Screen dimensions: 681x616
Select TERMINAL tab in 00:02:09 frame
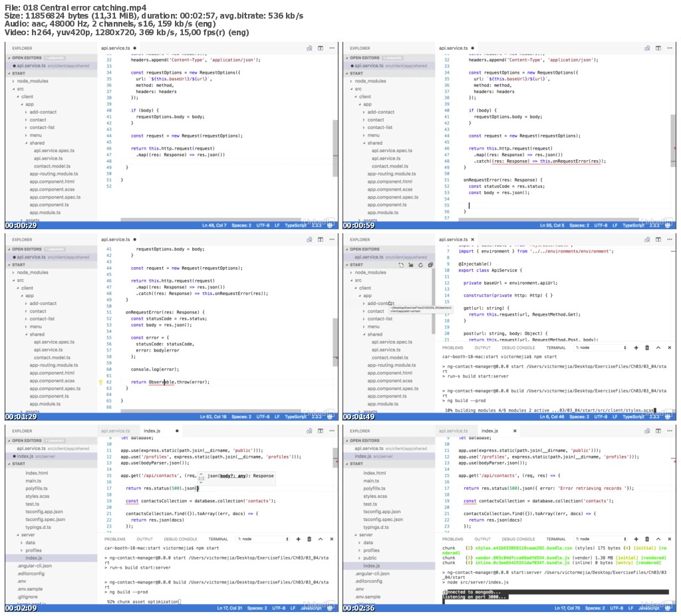point(218,539)
